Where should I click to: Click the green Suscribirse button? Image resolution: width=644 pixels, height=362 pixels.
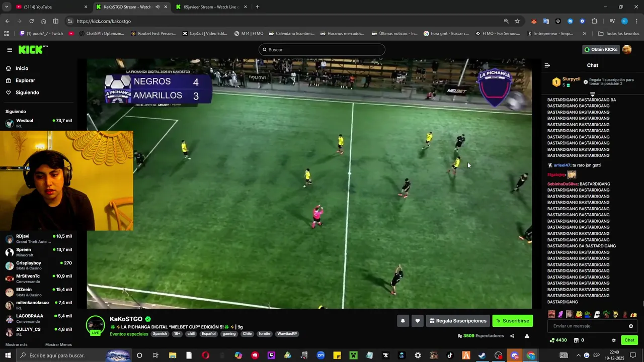[512, 321]
